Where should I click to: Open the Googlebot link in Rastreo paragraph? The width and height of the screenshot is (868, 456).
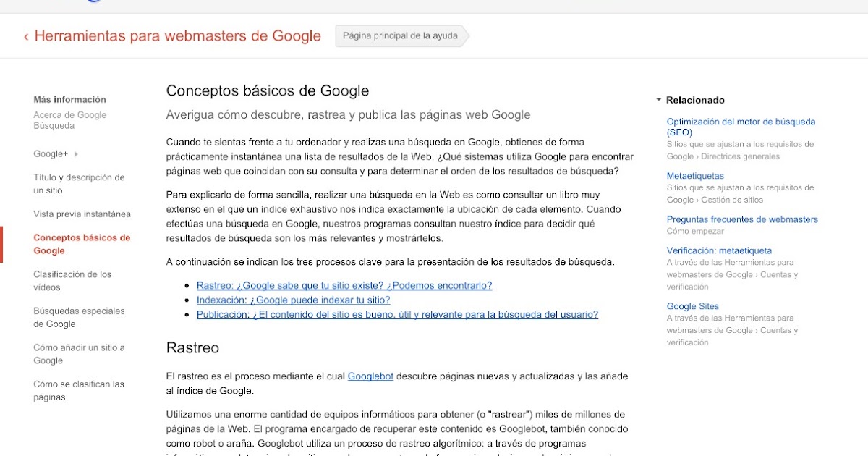click(x=370, y=376)
